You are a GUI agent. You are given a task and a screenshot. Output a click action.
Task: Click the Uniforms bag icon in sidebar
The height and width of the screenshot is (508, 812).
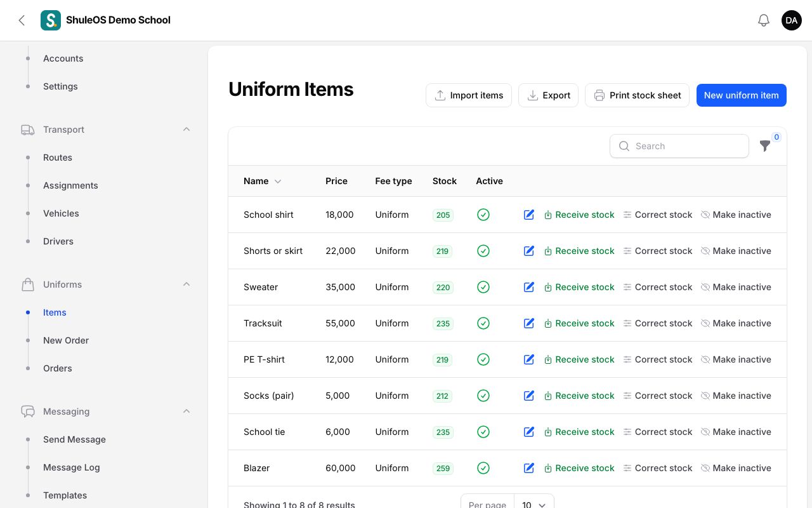(28, 284)
